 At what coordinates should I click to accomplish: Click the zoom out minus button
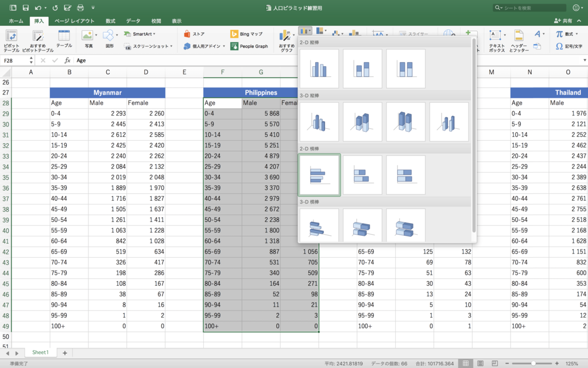pos(507,363)
